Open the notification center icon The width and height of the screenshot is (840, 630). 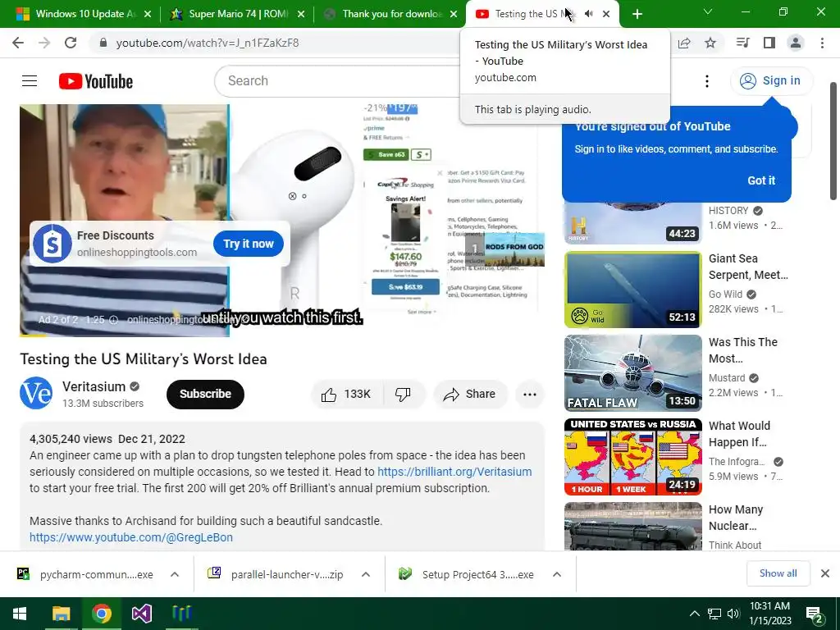click(x=815, y=614)
